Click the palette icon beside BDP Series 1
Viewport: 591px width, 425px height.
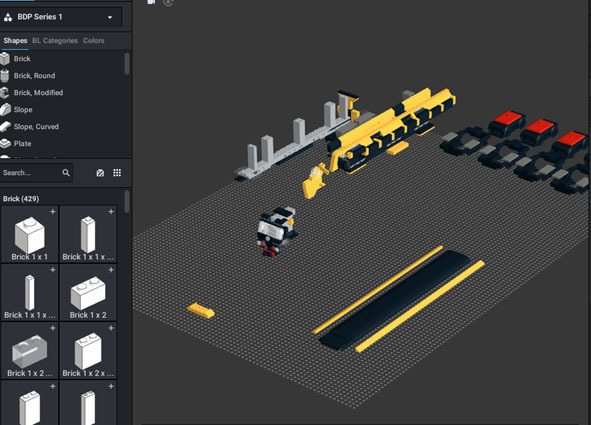(x=8, y=17)
